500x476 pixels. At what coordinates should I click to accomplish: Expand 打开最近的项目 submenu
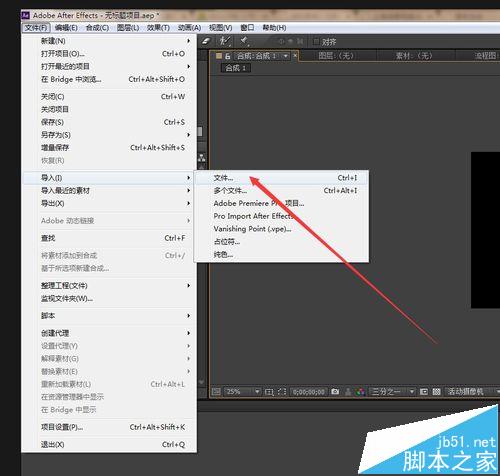(189, 66)
